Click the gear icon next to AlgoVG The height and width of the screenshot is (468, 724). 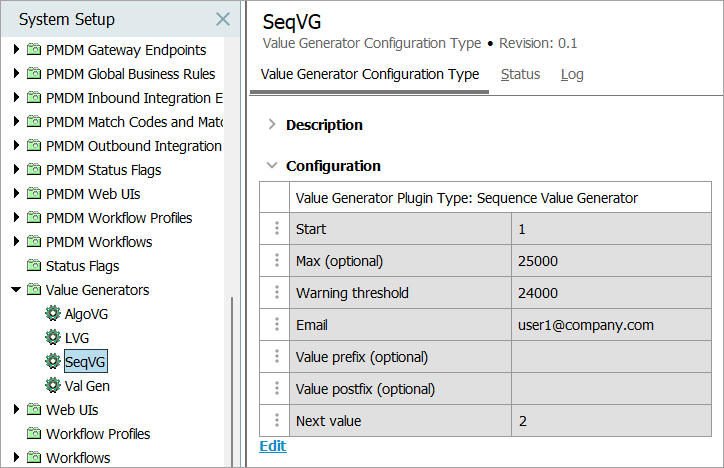coord(53,314)
